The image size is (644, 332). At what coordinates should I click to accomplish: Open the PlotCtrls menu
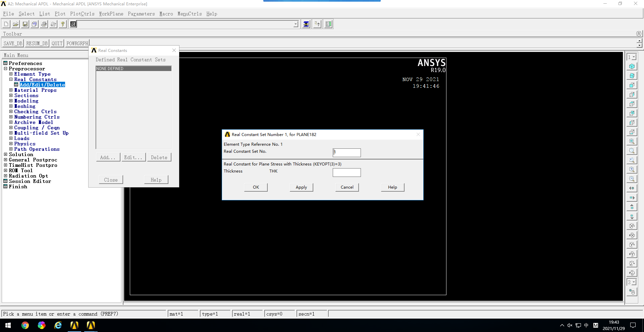pos(82,14)
